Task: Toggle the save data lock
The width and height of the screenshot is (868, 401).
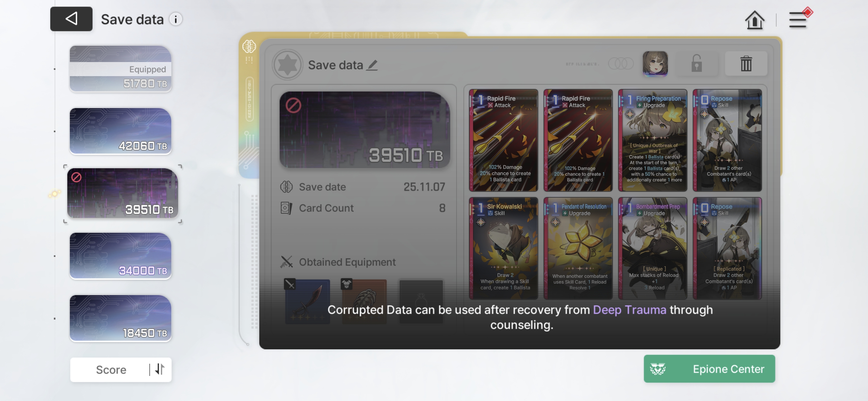Action: [x=696, y=63]
